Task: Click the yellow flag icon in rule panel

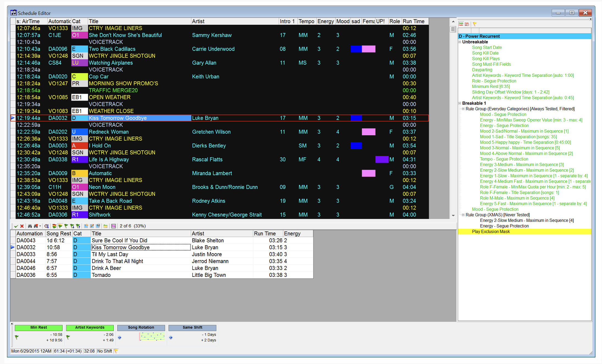Action: [x=475, y=24]
